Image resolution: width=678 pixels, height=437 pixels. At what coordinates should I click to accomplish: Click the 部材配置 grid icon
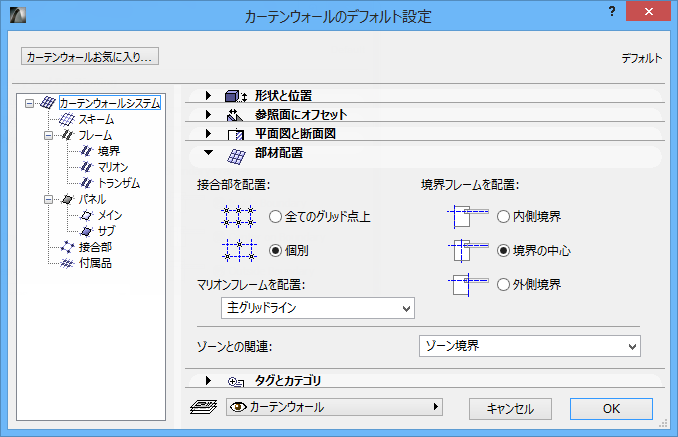pyautogui.click(x=236, y=156)
